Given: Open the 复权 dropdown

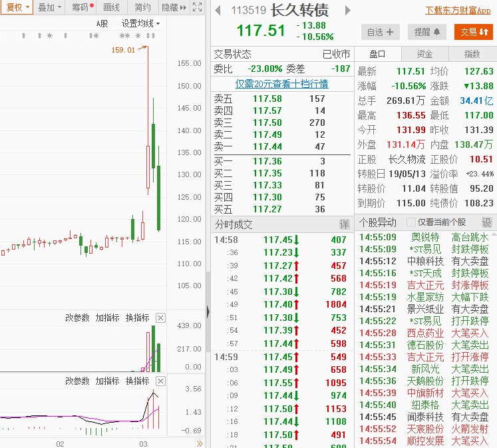Looking at the screenshot, I should coord(17,7).
